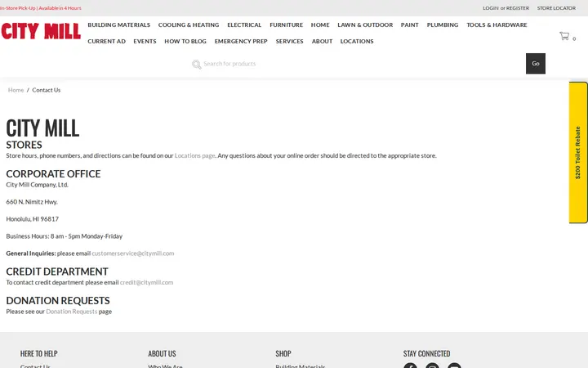
Task: Go to Events page
Action: coord(145,42)
